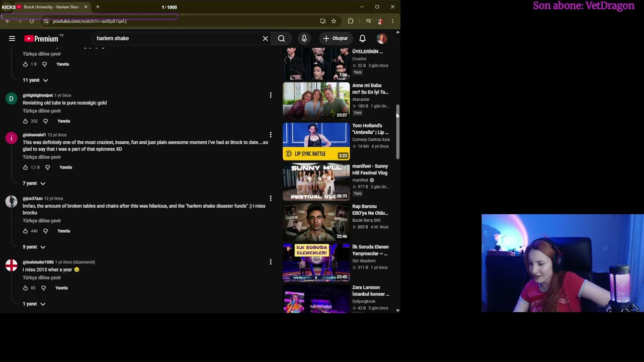Dislike the 'I miss 2013' comment
644x362 pixels.
(43, 288)
